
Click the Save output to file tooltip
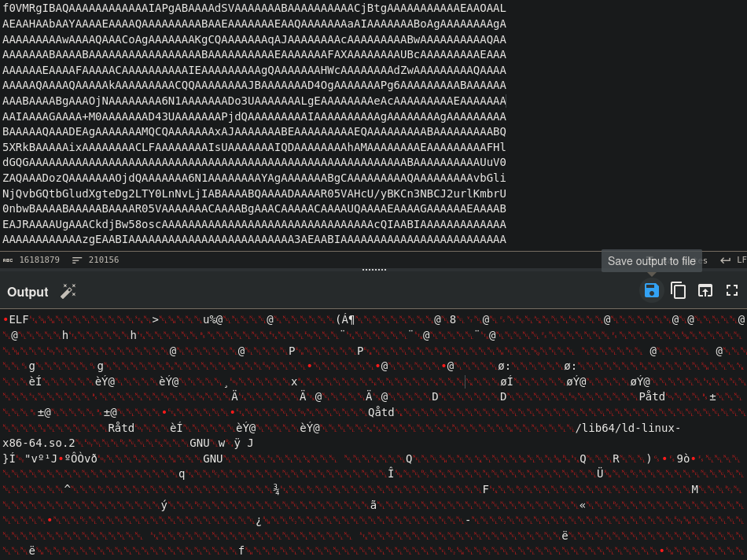(x=651, y=261)
